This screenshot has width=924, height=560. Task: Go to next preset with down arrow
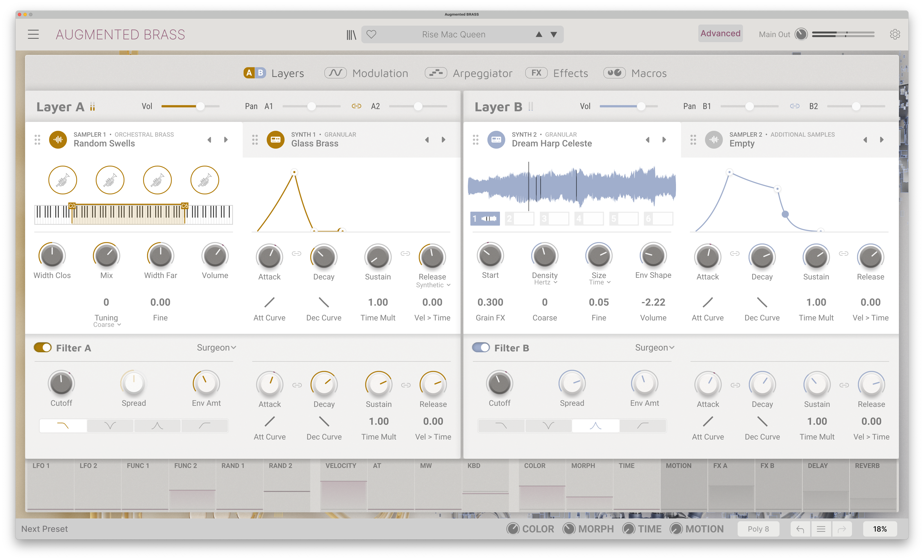click(x=554, y=35)
